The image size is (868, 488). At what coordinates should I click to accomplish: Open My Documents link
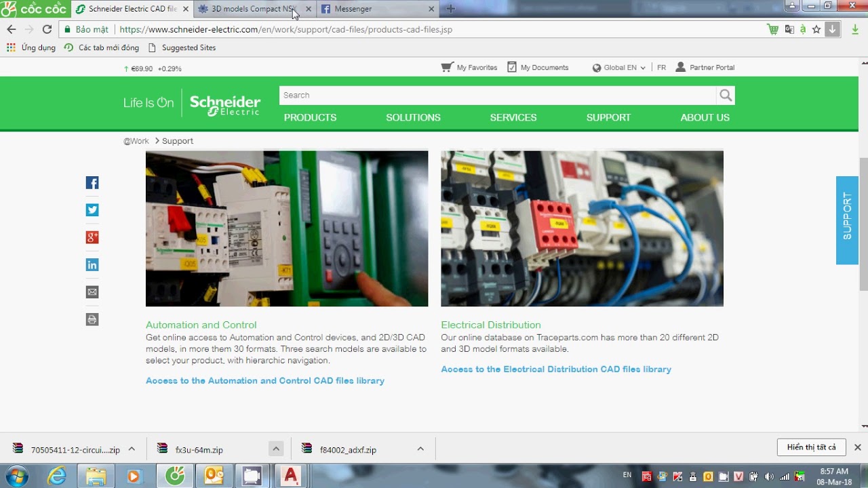point(538,67)
